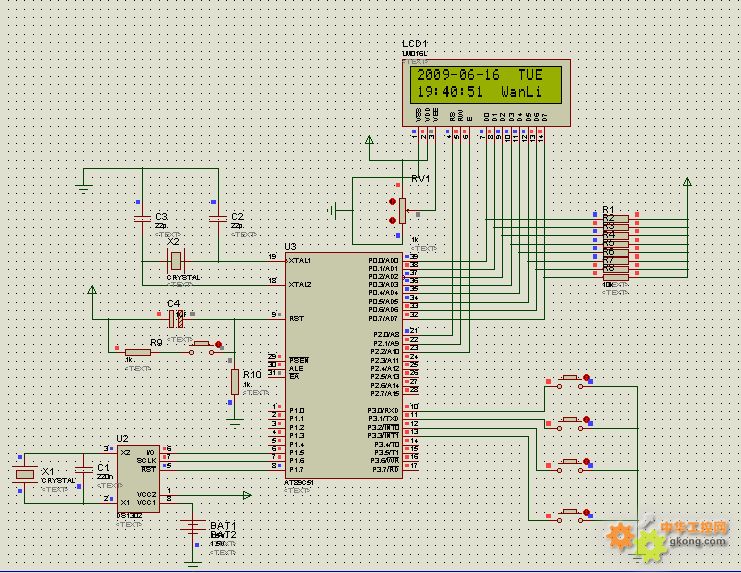The image size is (741, 573).
Task: Click VCC2 pin label on DS1302
Action: (x=146, y=495)
